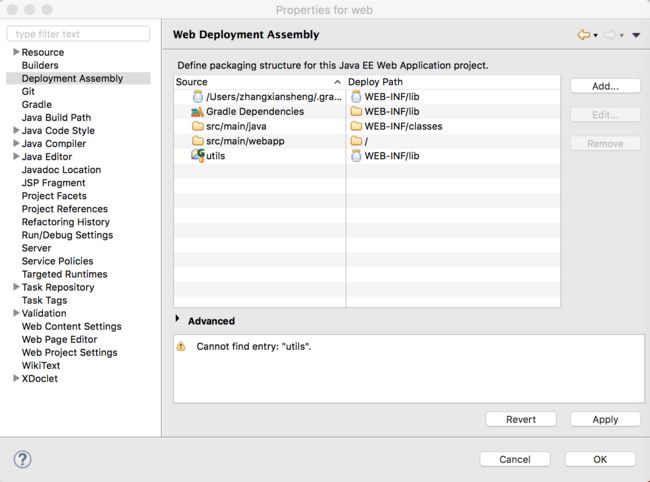Viewport: 650px width, 482px height.
Task: Select Java Build Path in sidebar
Action: tap(56, 117)
